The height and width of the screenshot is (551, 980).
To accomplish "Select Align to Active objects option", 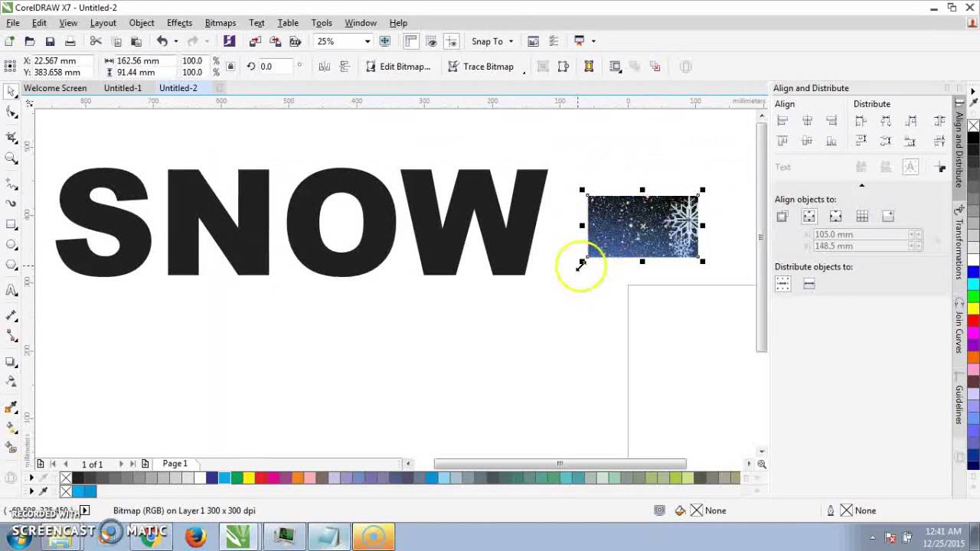I will [x=782, y=217].
